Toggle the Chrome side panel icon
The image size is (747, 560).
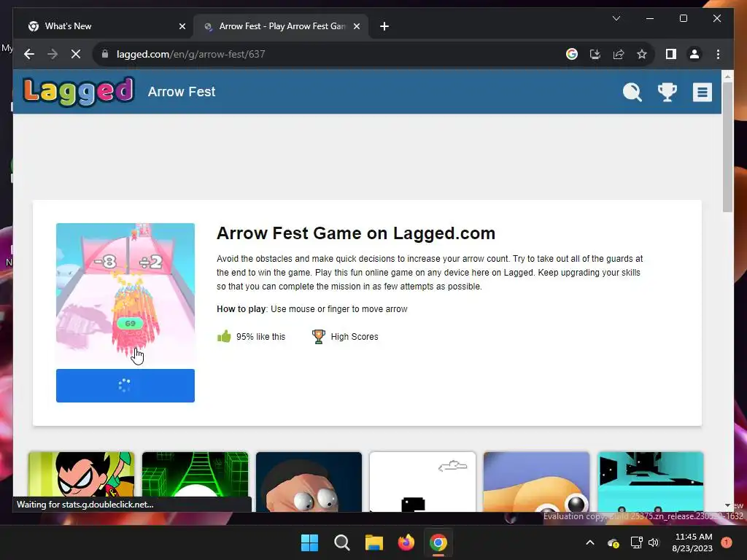[671, 54]
